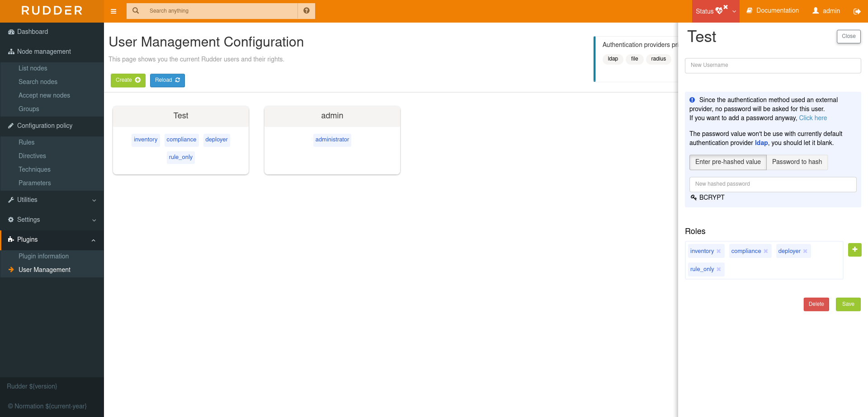
Task: Open Plugin information in the sidebar
Action: [43, 256]
